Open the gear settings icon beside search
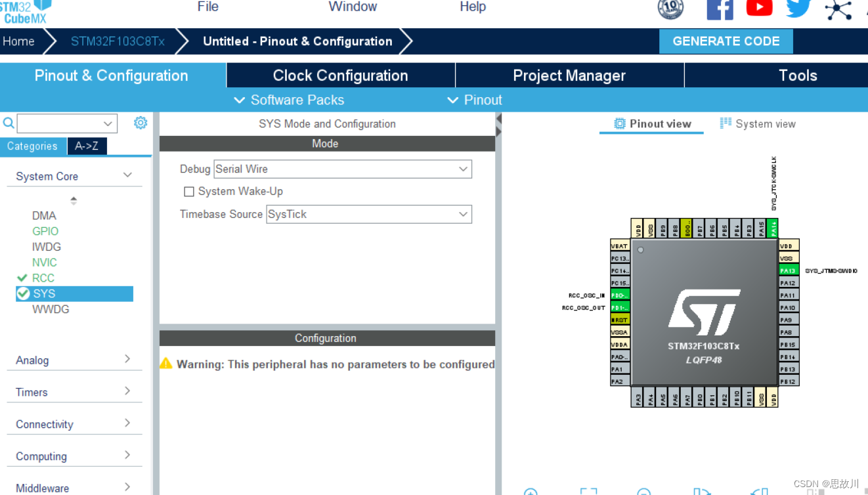 [x=141, y=123]
